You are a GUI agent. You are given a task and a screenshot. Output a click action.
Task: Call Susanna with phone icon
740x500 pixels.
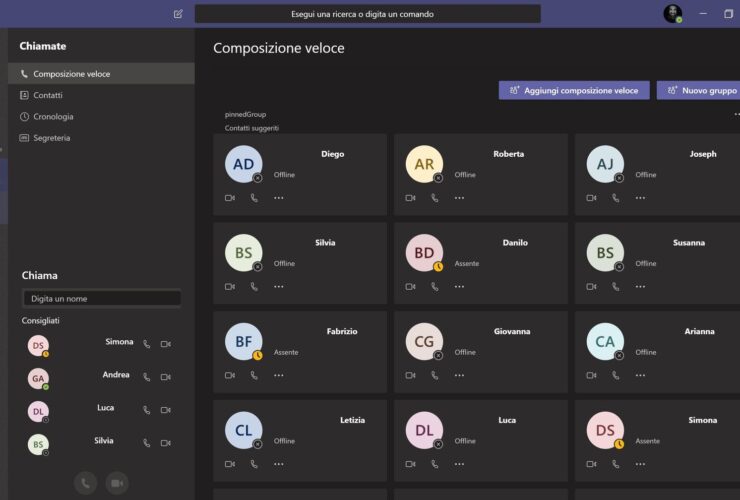[615, 287]
